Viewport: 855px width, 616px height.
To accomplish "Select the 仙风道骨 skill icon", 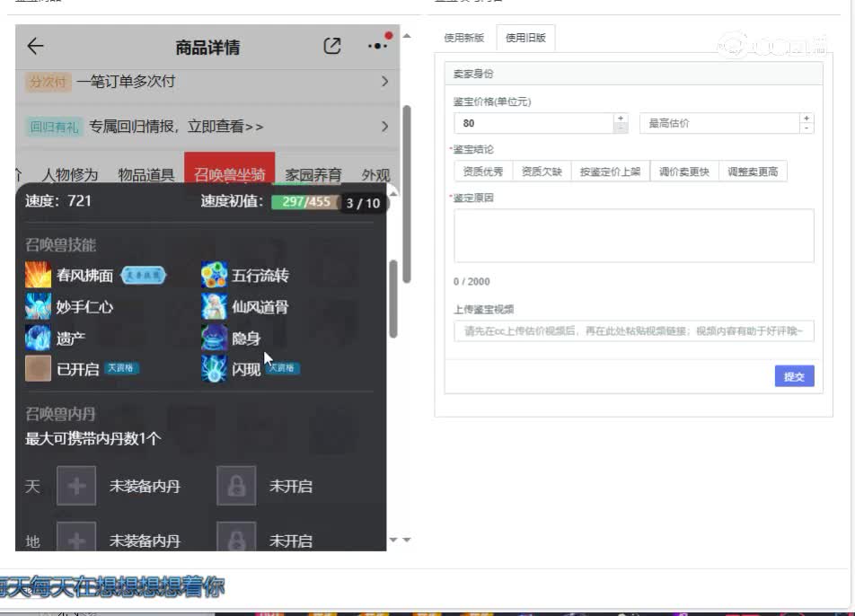I will point(215,306).
